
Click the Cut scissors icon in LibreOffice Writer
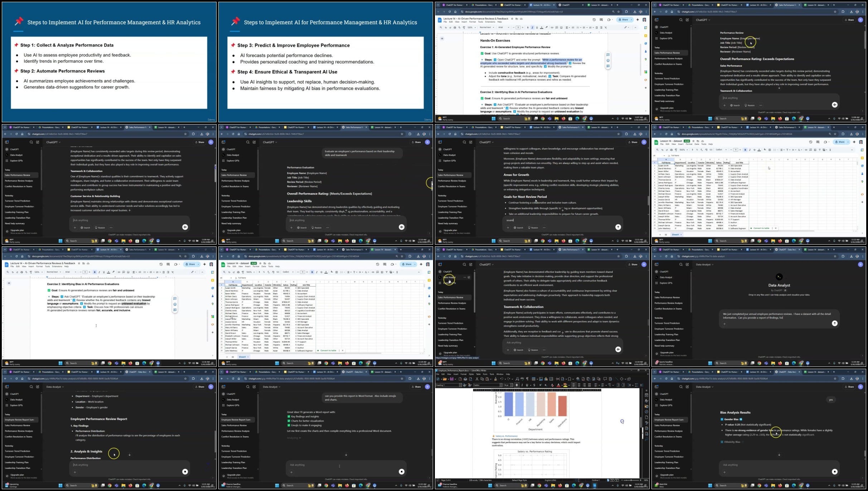tap(477, 379)
